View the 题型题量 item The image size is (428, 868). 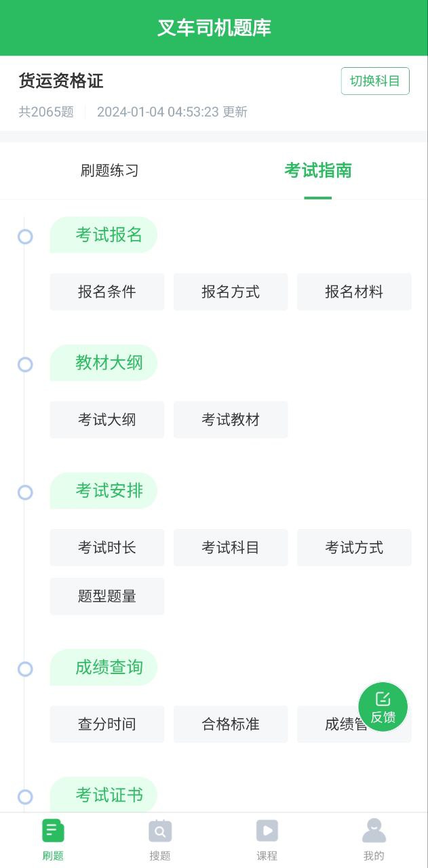pyautogui.click(x=107, y=596)
